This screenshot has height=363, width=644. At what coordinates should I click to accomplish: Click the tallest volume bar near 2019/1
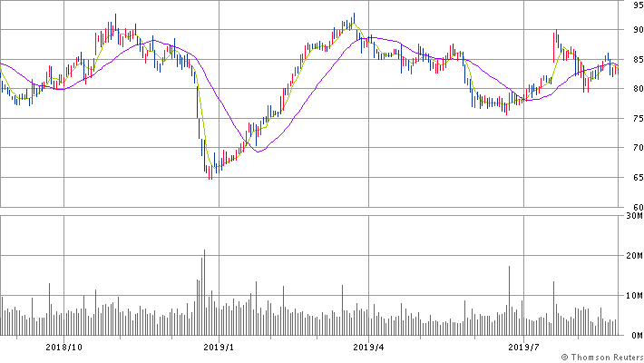pos(204,292)
